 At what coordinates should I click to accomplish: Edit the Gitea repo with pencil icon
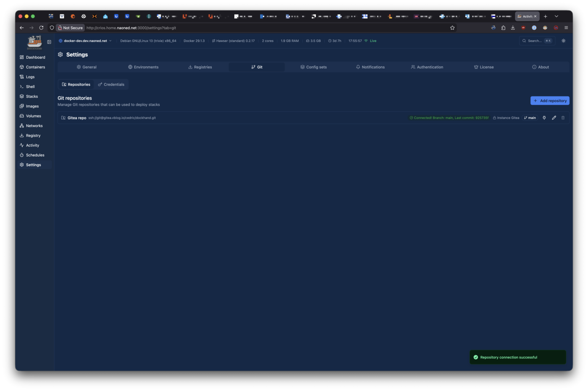pyautogui.click(x=554, y=118)
